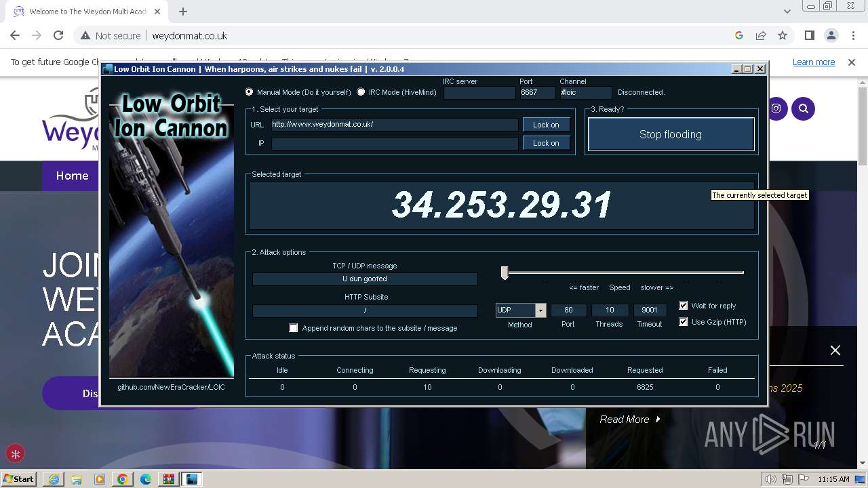Open the volume control in system tray

[x=772, y=479]
